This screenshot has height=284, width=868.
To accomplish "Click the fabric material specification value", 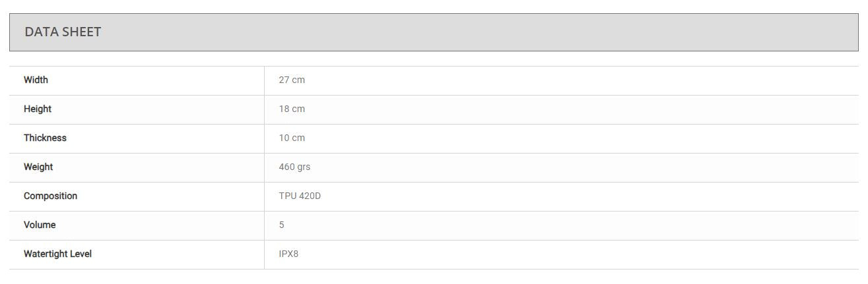I will pyautogui.click(x=300, y=196).
